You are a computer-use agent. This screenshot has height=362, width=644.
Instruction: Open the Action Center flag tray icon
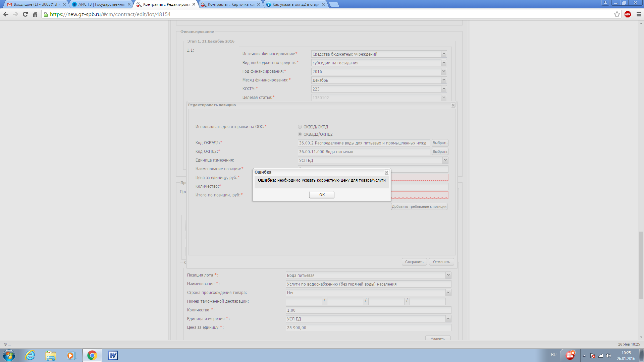point(592,356)
